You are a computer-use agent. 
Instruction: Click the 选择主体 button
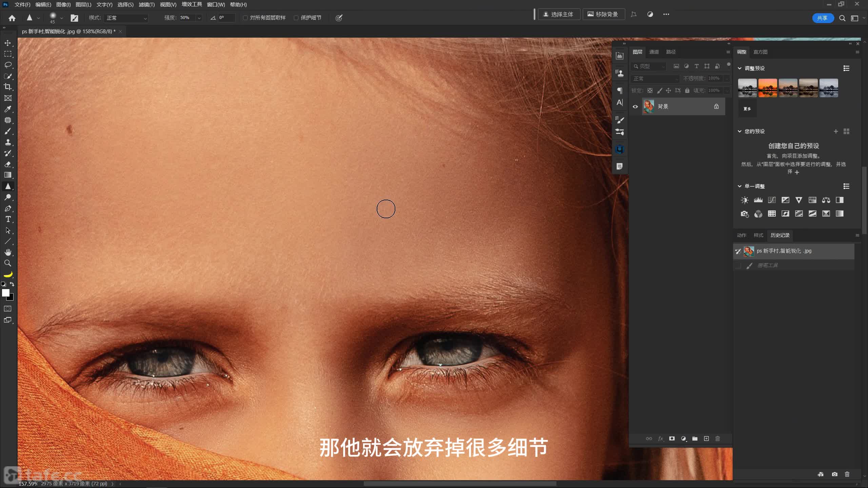pyautogui.click(x=558, y=14)
